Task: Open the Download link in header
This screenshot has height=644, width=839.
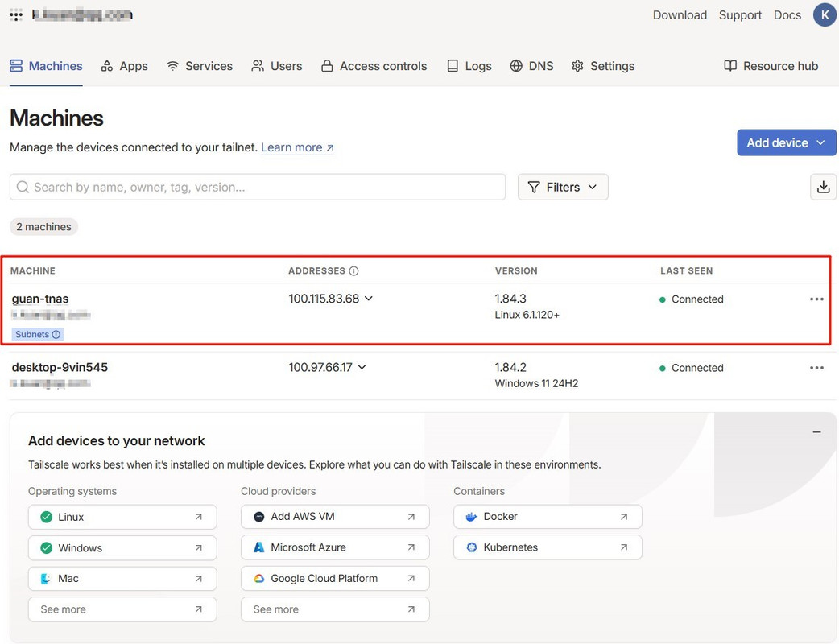Action: (680, 15)
